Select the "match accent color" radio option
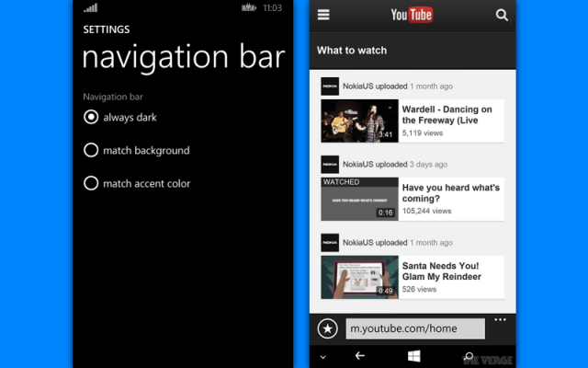This screenshot has height=368, width=588. point(91,183)
